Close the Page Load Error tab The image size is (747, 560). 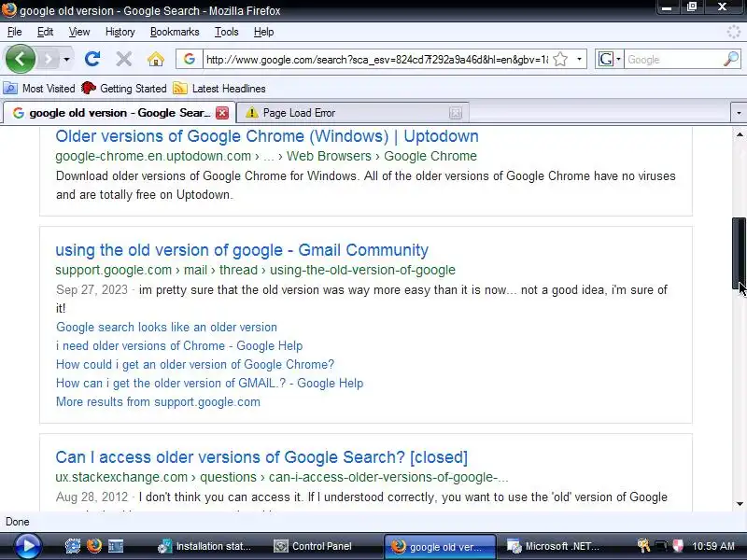click(456, 113)
